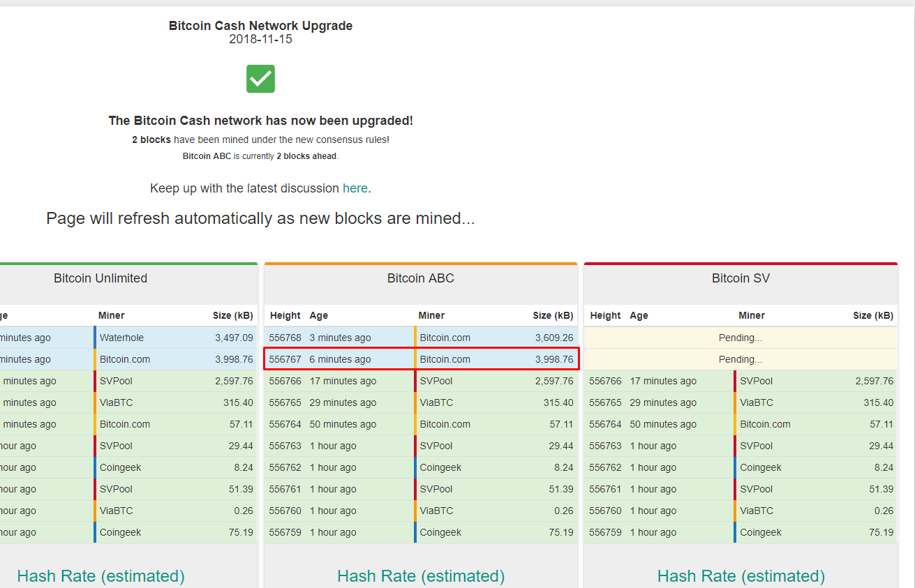This screenshot has width=915, height=588.
Task: Select the Height column header in Bitcoin ABC
Action: 285,315
